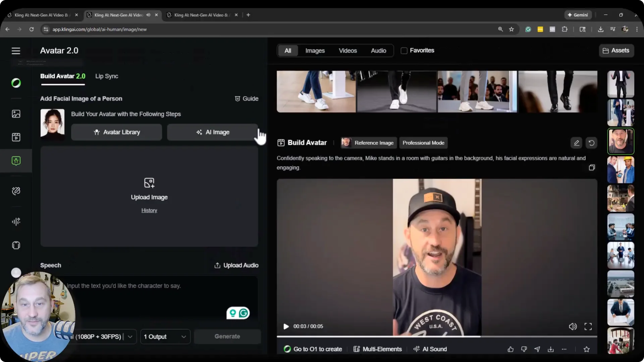Play the avatar video
This screenshot has width=644, height=362.
pyautogui.click(x=286, y=326)
